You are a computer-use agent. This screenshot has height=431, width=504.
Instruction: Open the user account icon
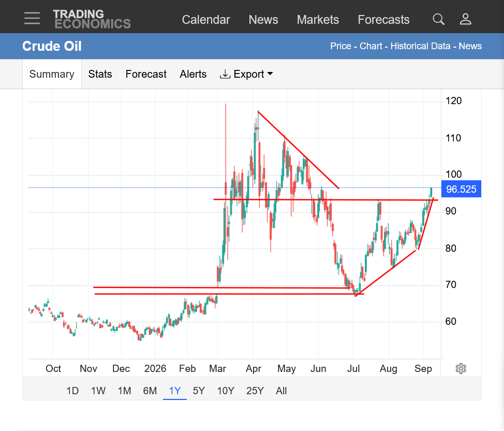pos(465,19)
